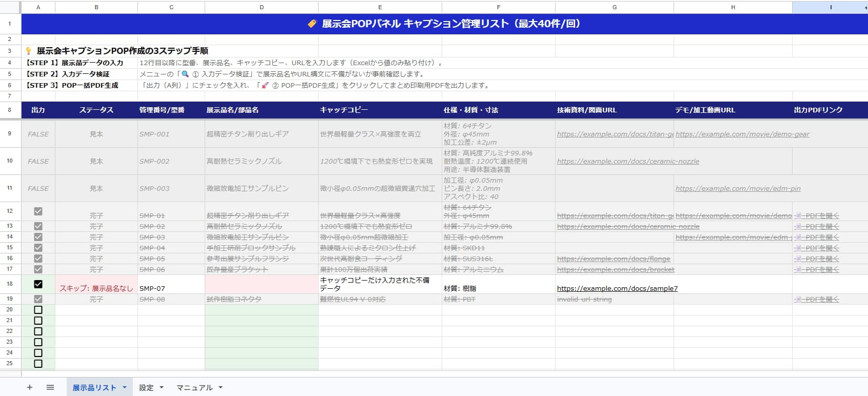Open the docs/flange link in row 16

tap(614, 259)
